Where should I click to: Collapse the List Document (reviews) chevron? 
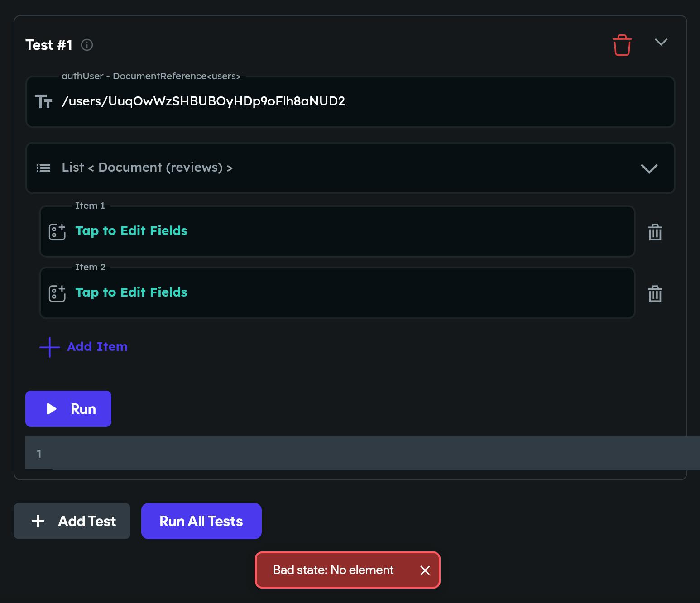(649, 168)
